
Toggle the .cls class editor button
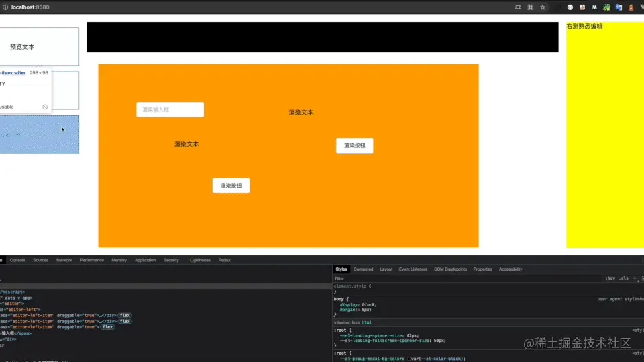coord(625,278)
